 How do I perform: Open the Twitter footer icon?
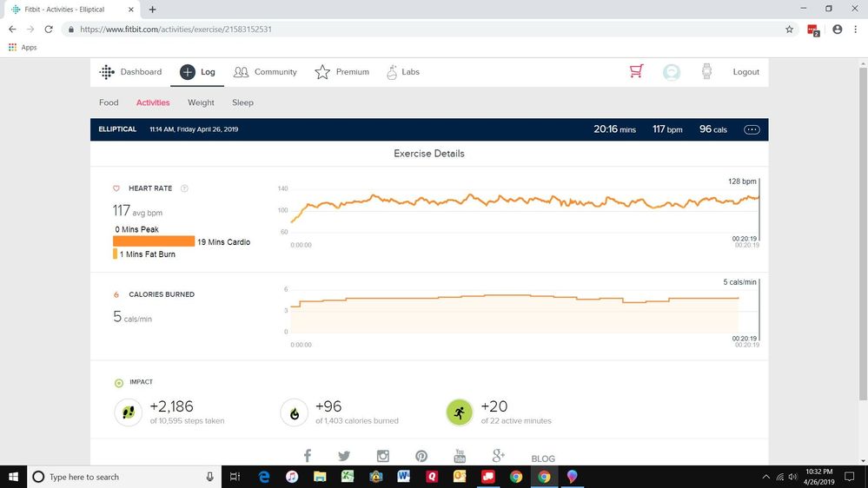344,456
